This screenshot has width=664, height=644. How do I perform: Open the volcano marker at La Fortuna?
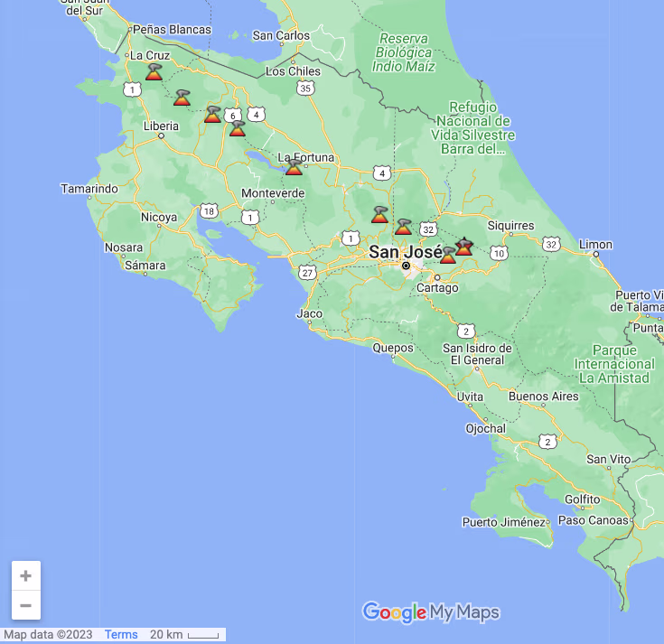(294, 166)
